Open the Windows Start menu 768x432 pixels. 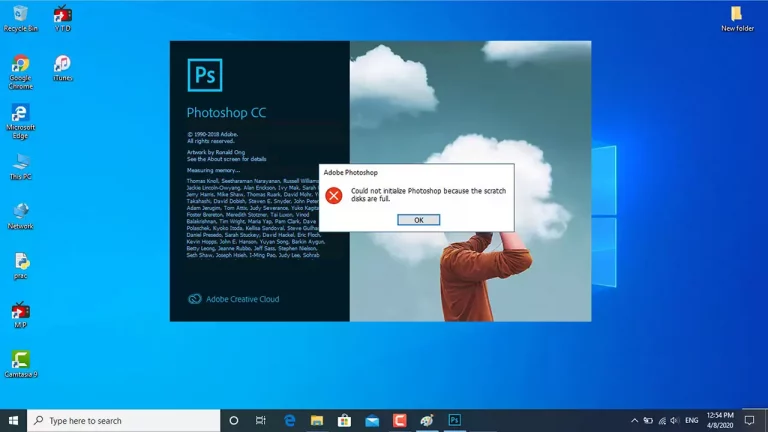[x=13, y=420]
